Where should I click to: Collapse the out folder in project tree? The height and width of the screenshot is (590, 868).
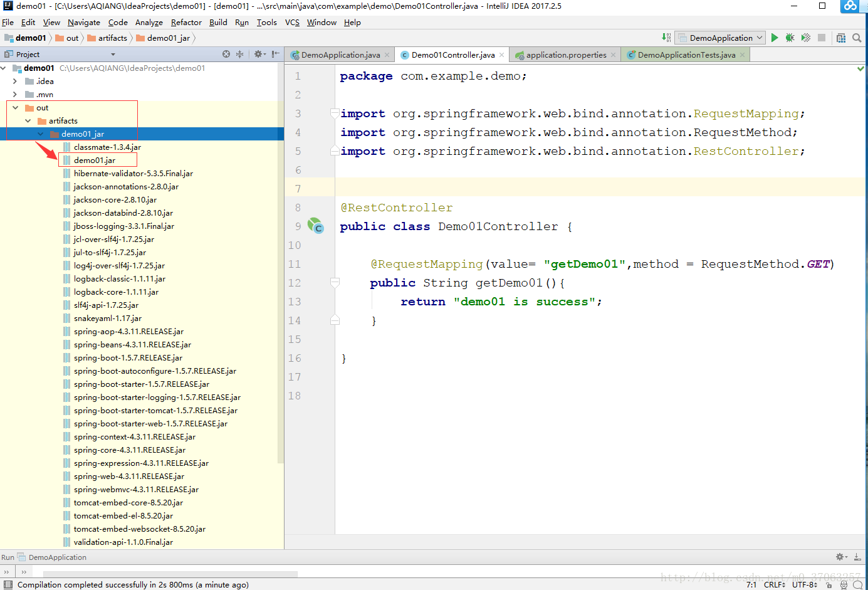(16, 108)
